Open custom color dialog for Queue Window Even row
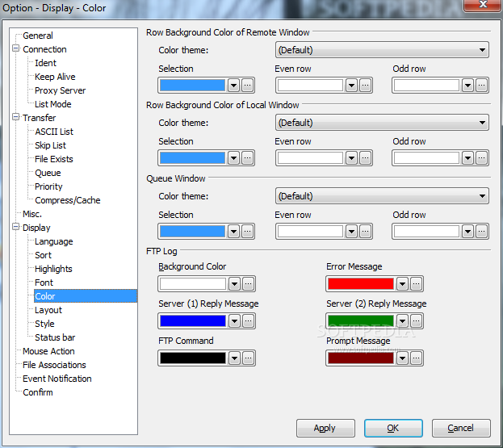Viewport: 503px width, 448px height. click(x=365, y=231)
